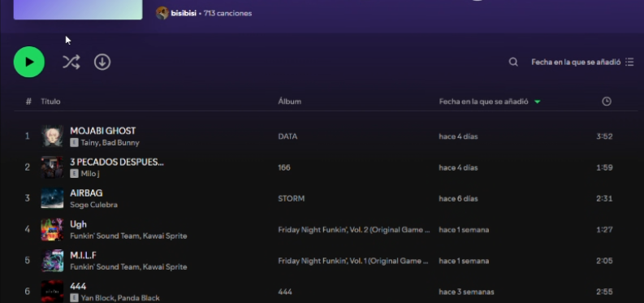Open 444 album link
This screenshot has height=303, width=644.
point(285,292)
